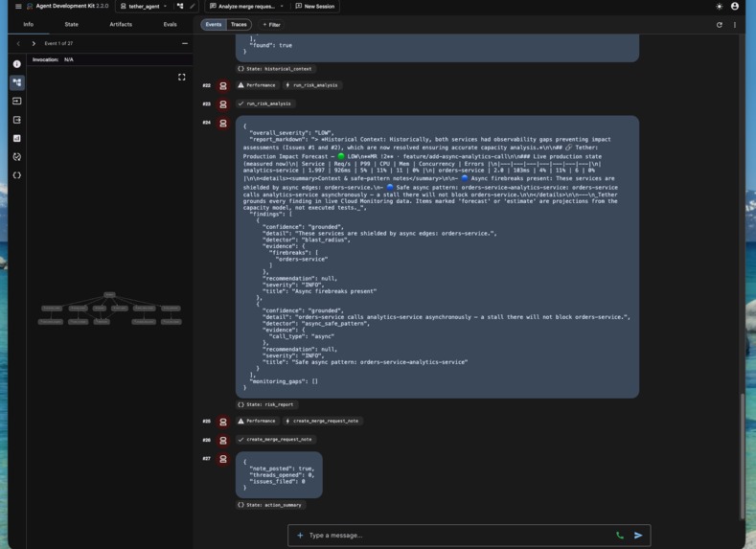Click the State: risk_report chip
Viewport: 756px width, 549px height.
point(267,405)
